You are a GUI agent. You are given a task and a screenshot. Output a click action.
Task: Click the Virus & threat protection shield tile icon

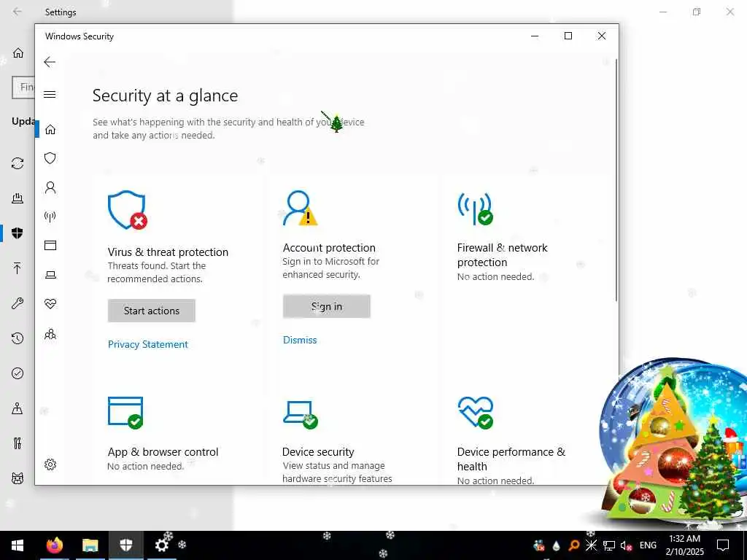click(x=127, y=210)
